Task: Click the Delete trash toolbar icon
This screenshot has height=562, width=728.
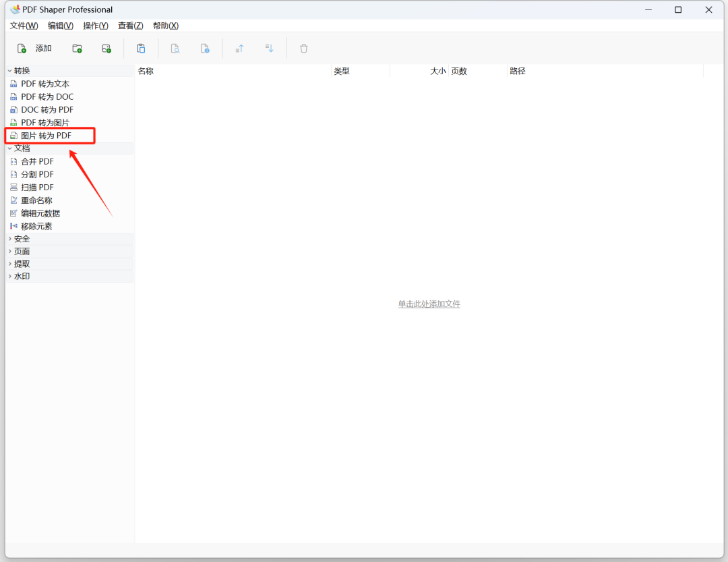Action: (x=303, y=49)
